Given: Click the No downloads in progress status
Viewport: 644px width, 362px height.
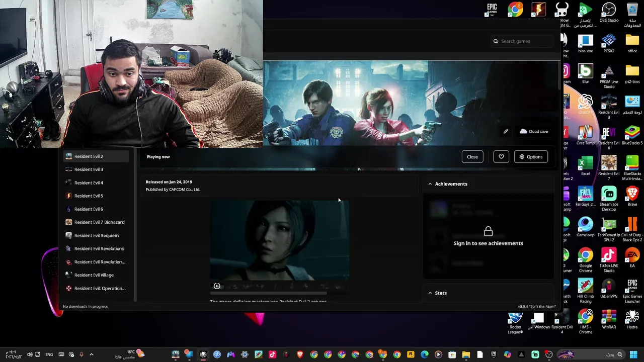Looking at the screenshot, I should [85, 306].
